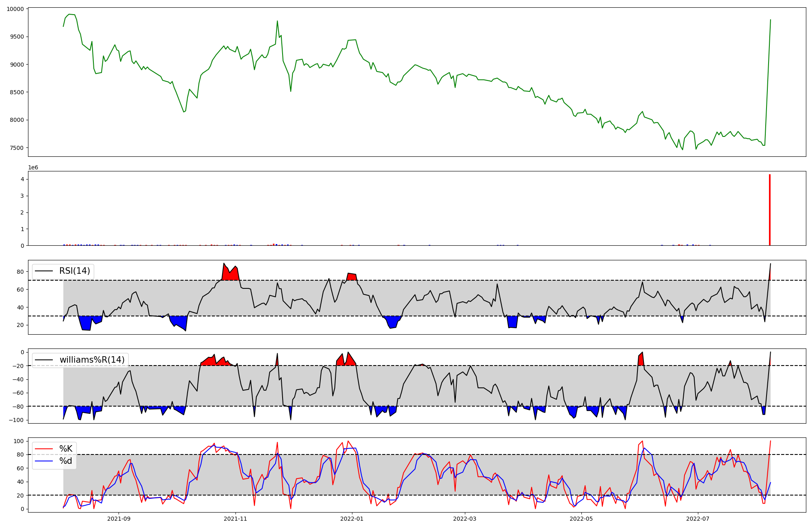Click the 2021-09 date tick label
This screenshot has height=528, width=812.
coord(119,519)
